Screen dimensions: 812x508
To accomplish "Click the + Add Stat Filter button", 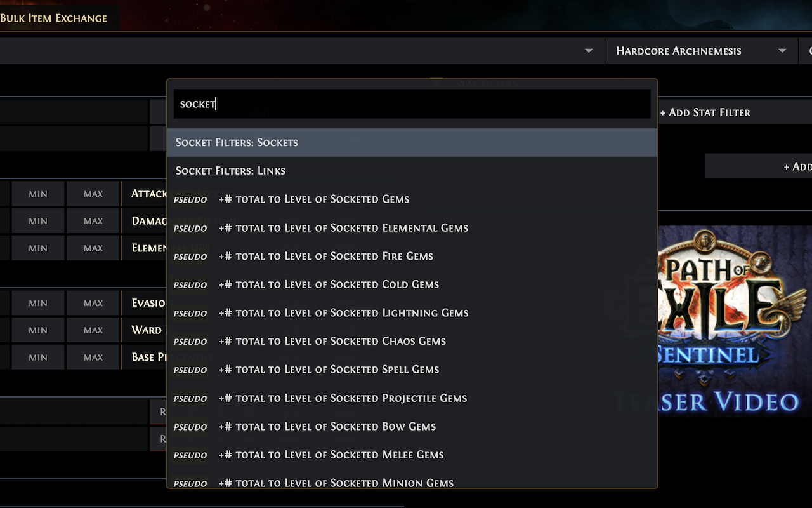I will tap(705, 112).
